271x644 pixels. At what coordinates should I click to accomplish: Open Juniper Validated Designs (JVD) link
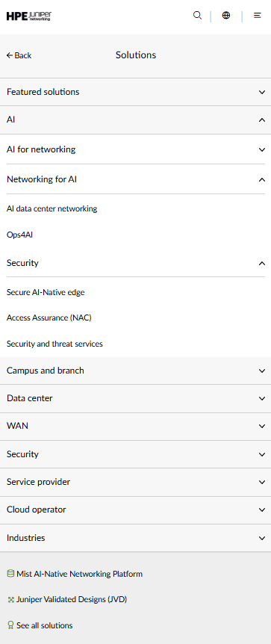pos(72,600)
